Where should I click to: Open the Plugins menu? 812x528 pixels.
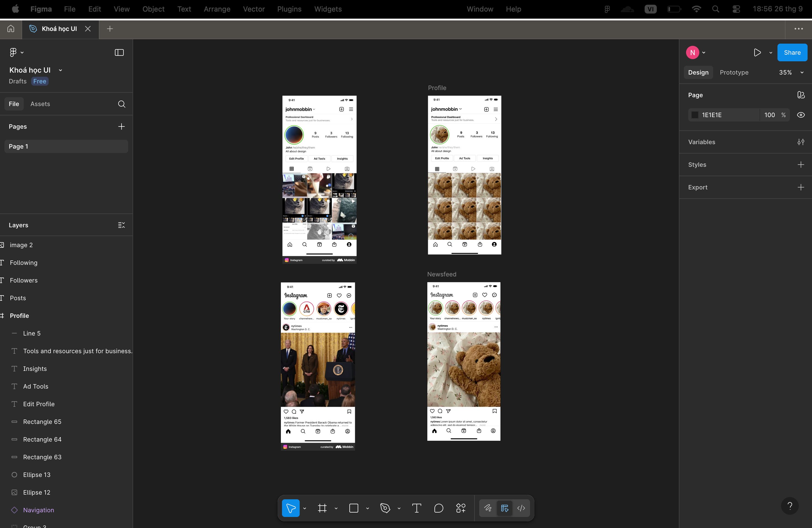[289, 9]
